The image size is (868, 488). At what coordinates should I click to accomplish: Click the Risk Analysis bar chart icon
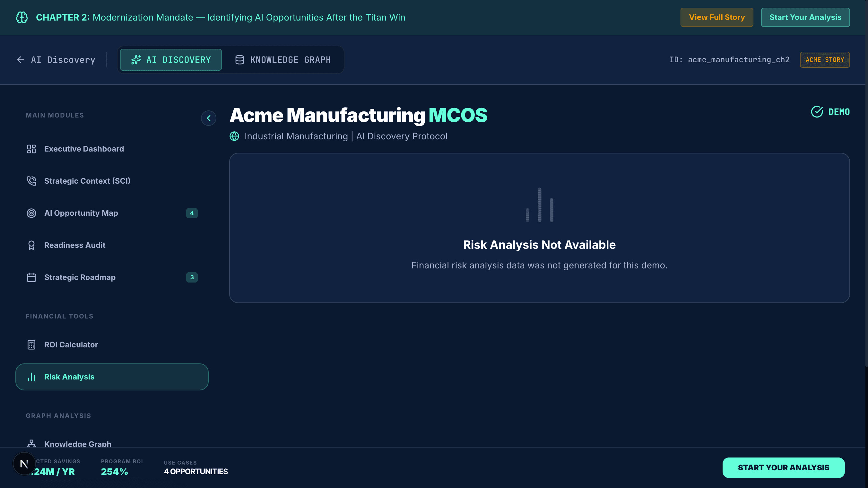pos(31,377)
